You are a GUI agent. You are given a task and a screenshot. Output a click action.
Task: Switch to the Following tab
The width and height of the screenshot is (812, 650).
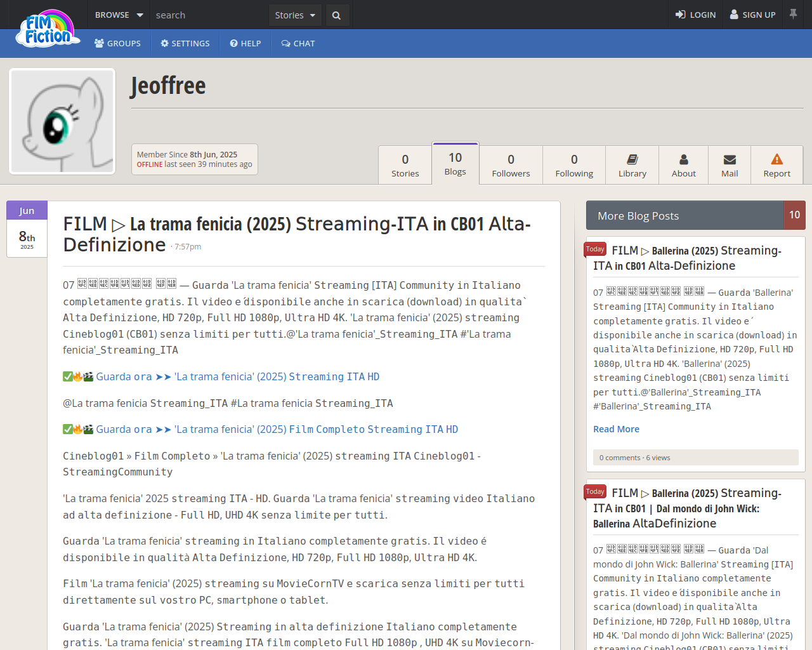574,165
